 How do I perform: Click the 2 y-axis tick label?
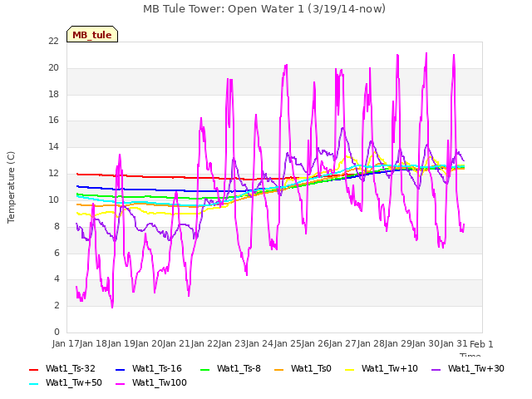57,305
